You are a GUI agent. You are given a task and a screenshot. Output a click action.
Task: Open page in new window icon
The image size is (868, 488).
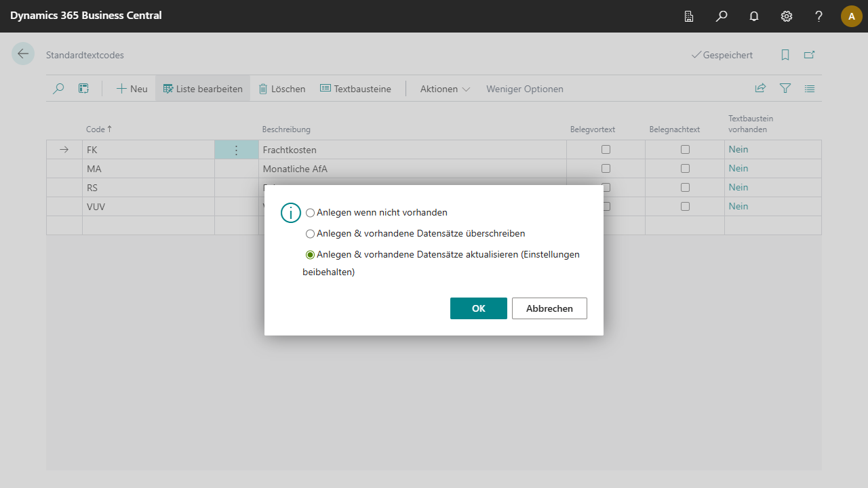(810, 55)
